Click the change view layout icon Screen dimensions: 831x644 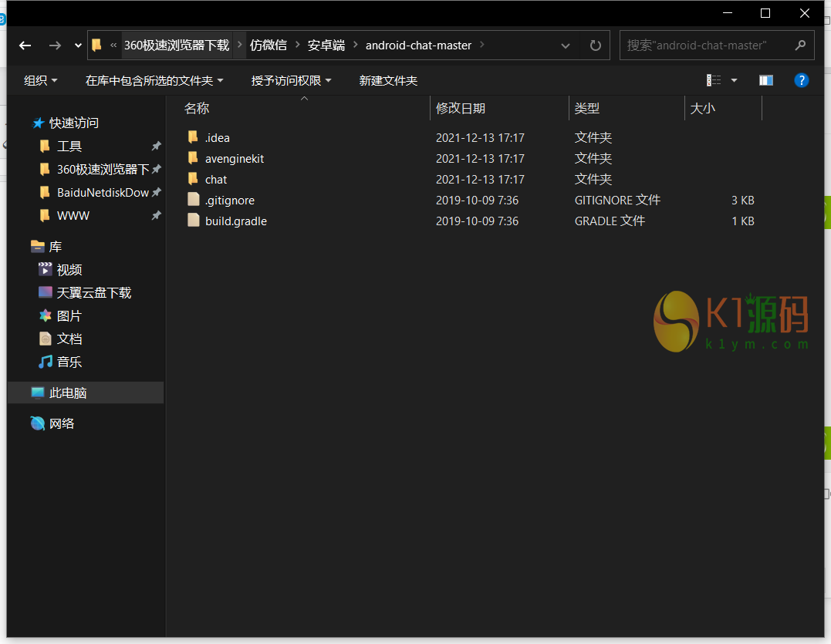point(714,80)
